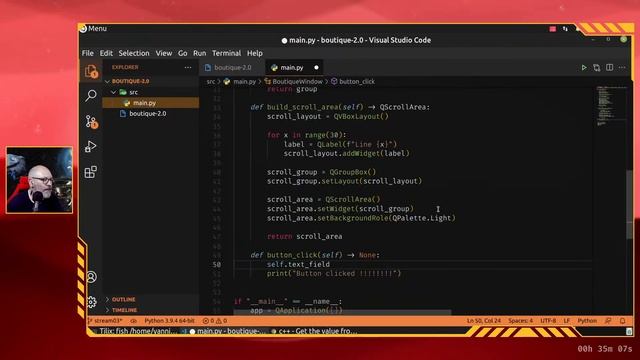Image resolution: width=640 pixels, height=360 pixels.
Task: Select Python 3.9.4 64-bit interpreter
Action: pos(169,321)
